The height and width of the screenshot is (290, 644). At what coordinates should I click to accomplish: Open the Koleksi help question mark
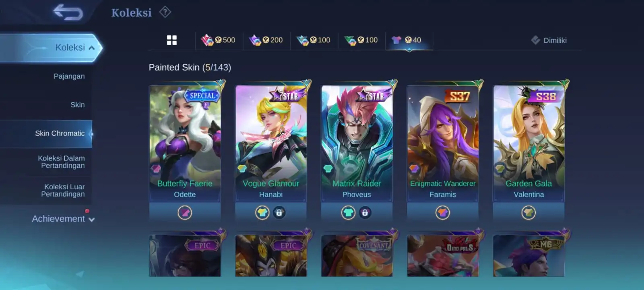[165, 12]
